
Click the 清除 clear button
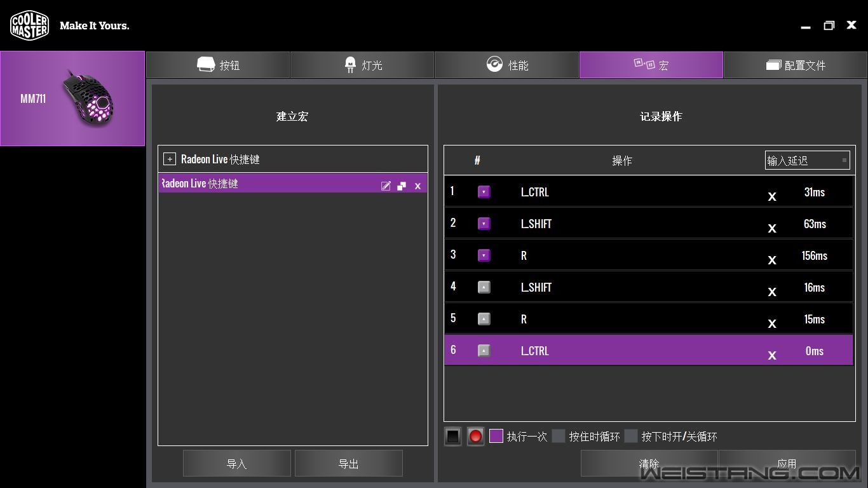tap(649, 463)
